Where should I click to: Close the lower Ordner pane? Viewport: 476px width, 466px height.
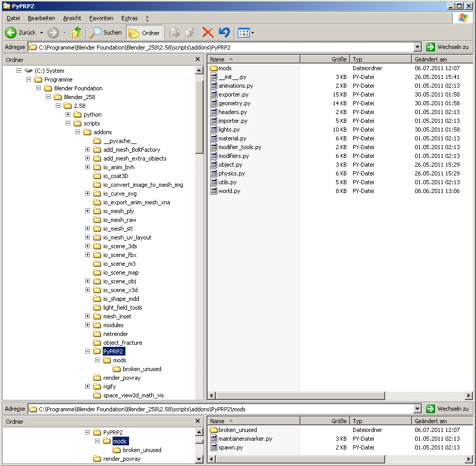click(198, 421)
